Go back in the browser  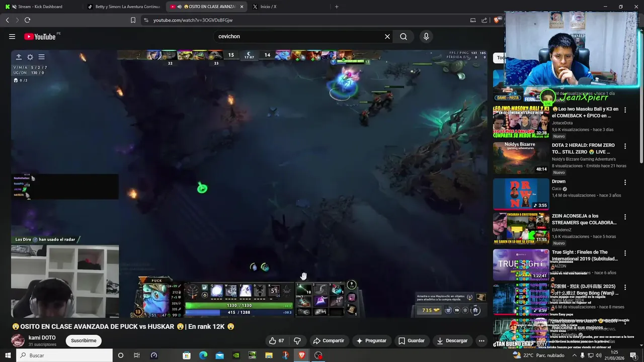coord(7,20)
